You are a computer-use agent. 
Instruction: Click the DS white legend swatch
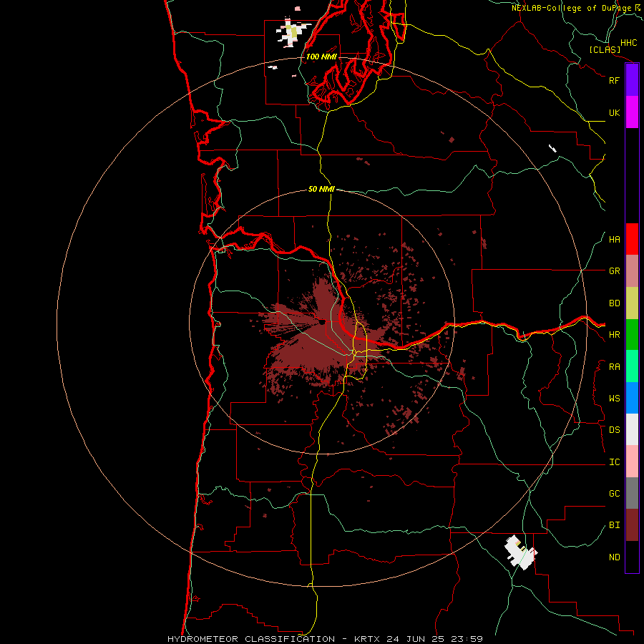(632, 429)
